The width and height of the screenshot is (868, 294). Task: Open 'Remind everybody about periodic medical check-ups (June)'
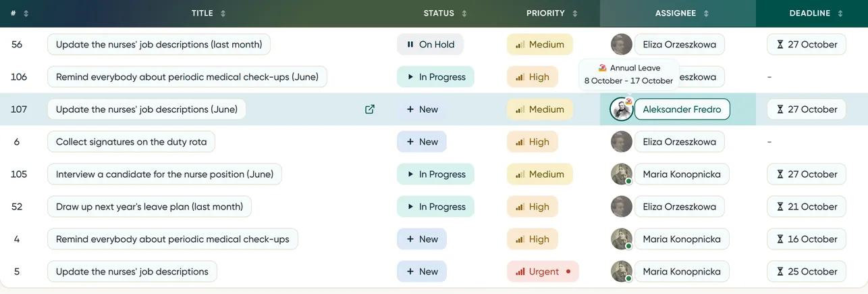(x=187, y=77)
